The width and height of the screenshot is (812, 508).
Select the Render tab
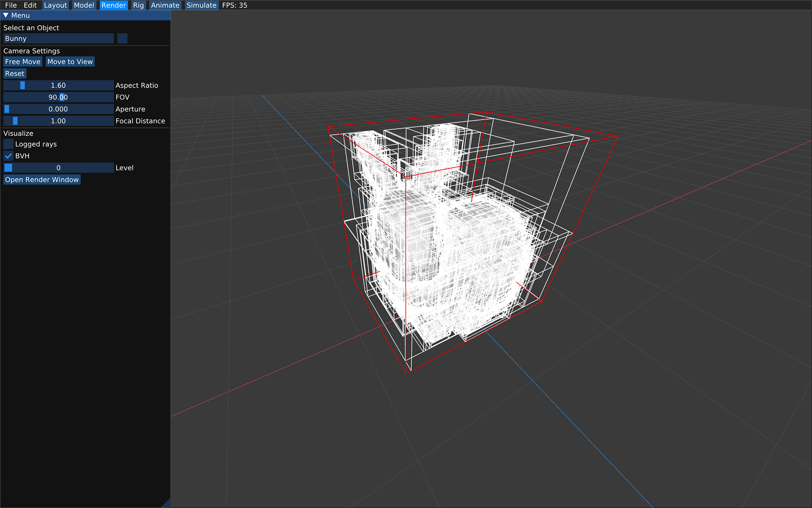coord(113,5)
